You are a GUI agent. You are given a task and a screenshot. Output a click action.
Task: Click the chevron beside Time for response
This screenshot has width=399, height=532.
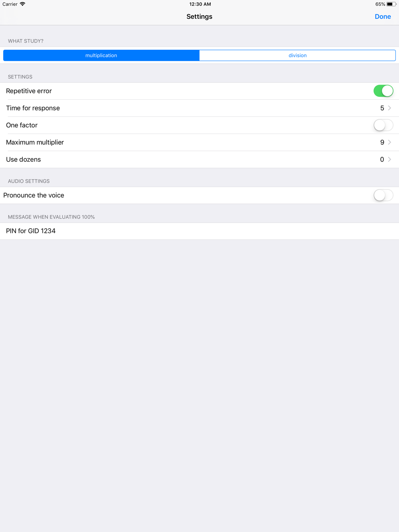[389, 108]
